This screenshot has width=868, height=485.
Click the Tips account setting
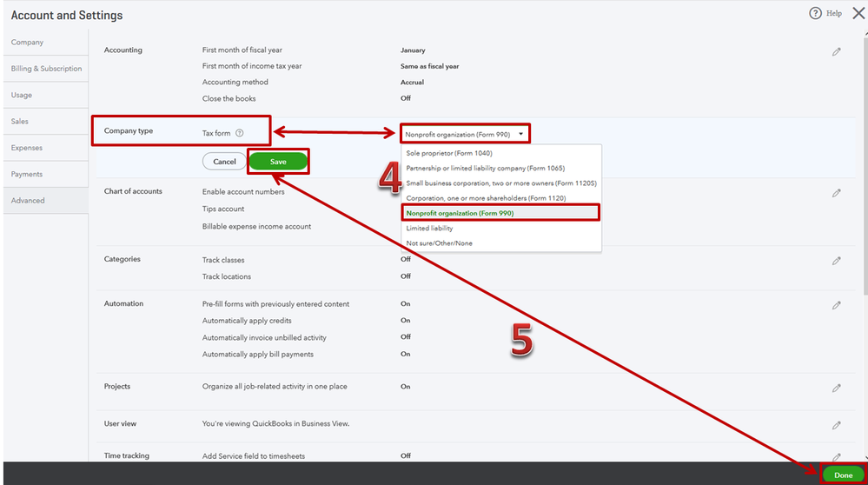click(x=223, y=209)
